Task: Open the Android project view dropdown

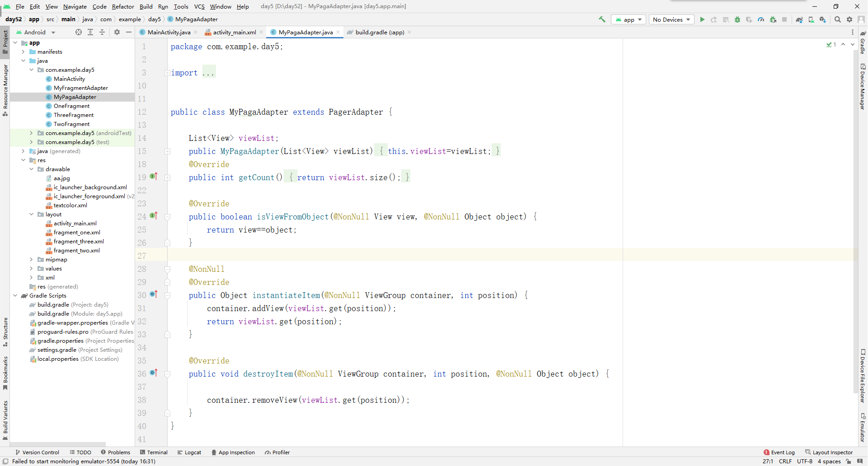Action: (x=35, y=32)
